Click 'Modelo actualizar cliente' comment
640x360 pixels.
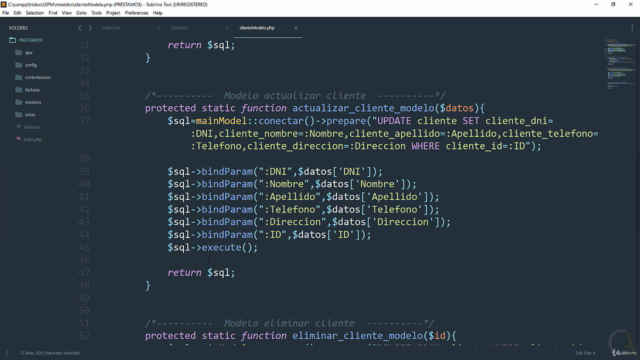click(295, 96)
